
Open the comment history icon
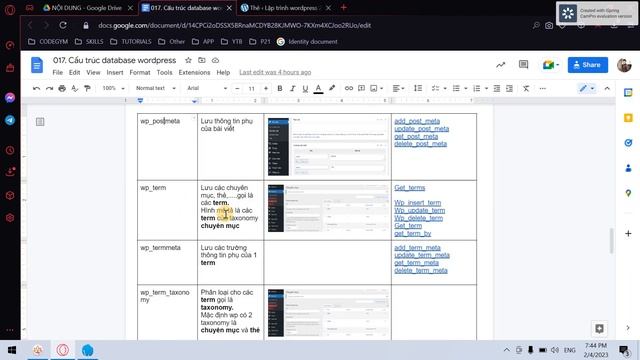point(523,64)
